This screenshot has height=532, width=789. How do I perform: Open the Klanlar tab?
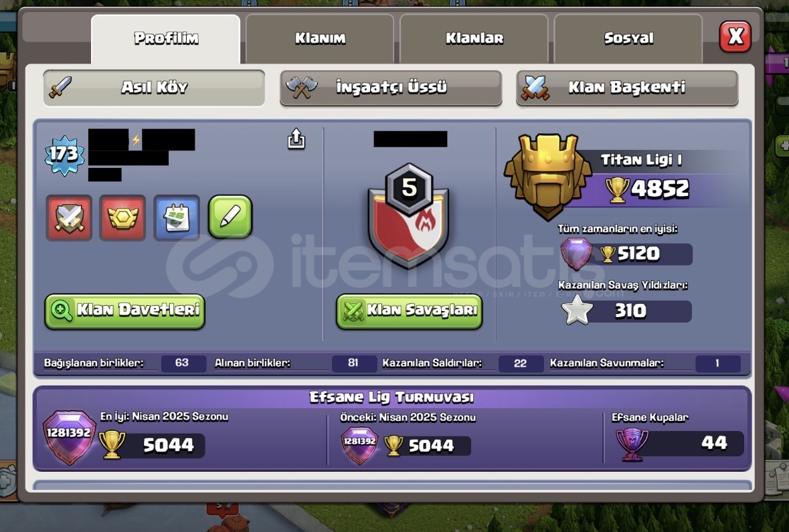click(474, 38)
